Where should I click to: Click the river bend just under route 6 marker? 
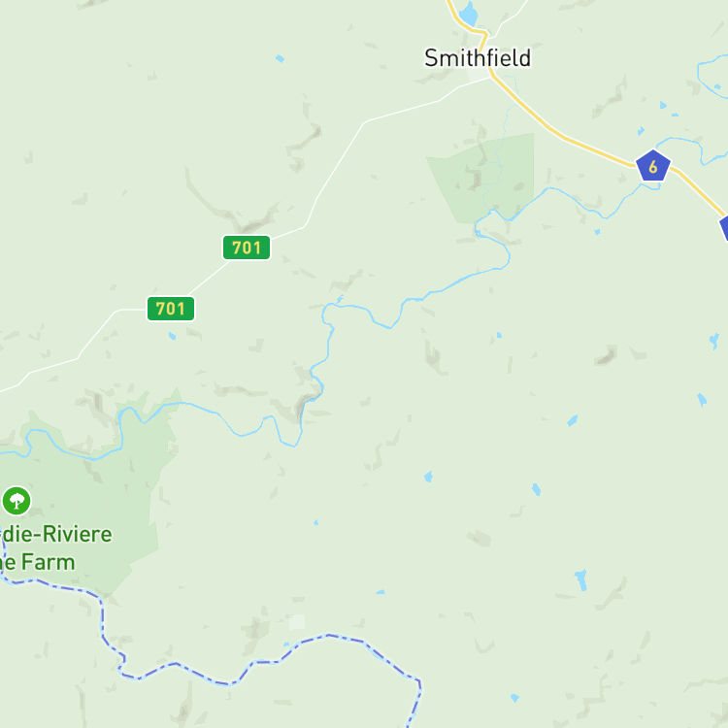click(650, 186)
